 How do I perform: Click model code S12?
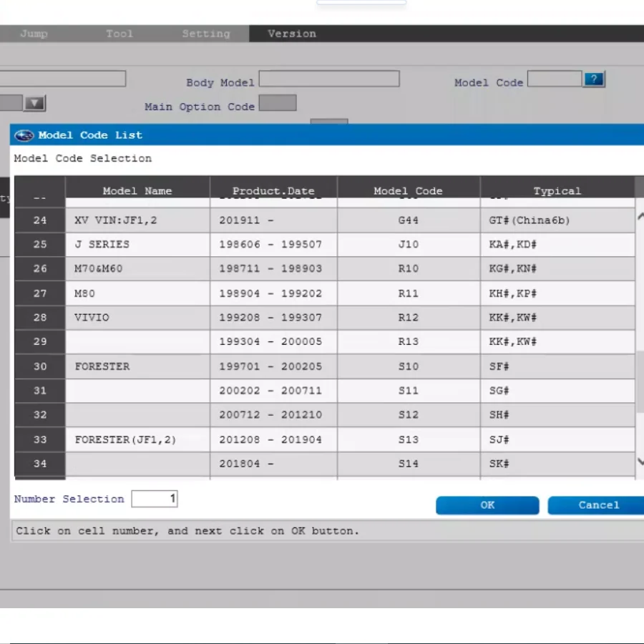409,415
